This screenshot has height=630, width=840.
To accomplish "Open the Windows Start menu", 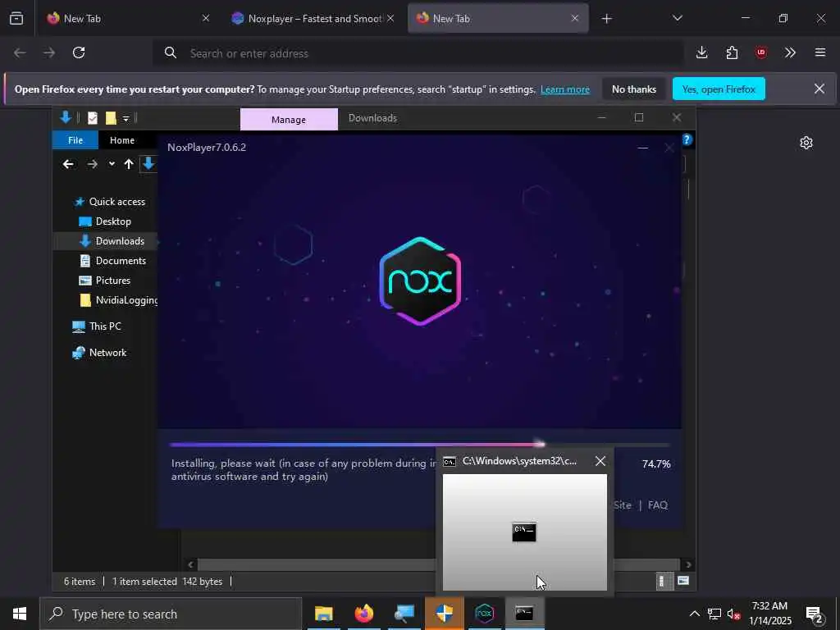I will [20, 614].
